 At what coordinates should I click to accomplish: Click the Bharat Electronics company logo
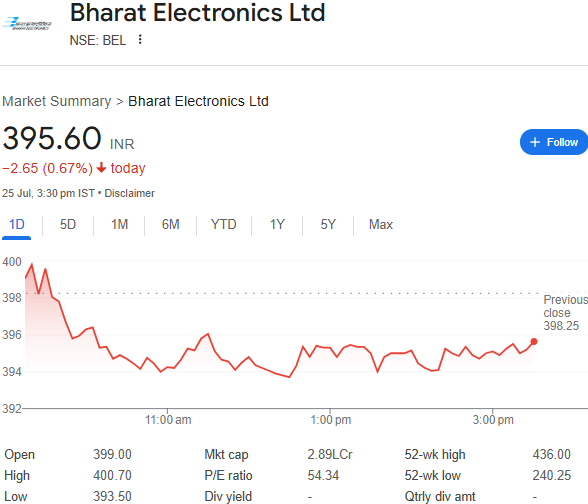pyautogui.click(x=27, y=23)
